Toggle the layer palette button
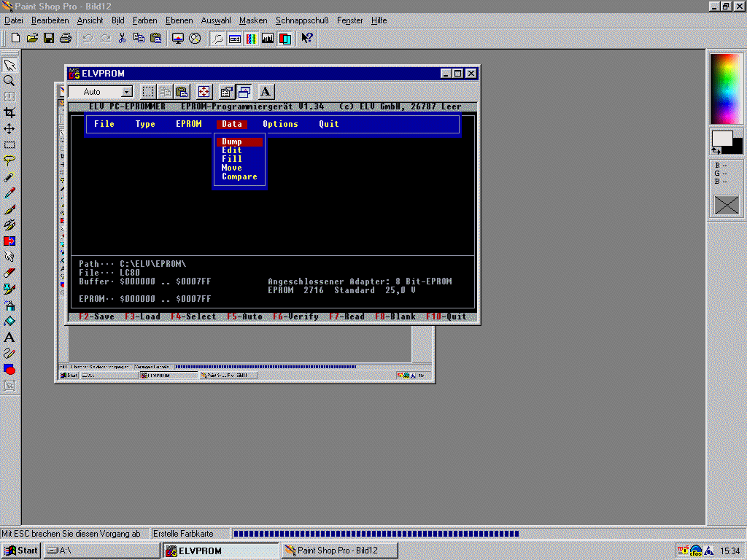This screenshot has height=560, width=747. click(285, 38)
